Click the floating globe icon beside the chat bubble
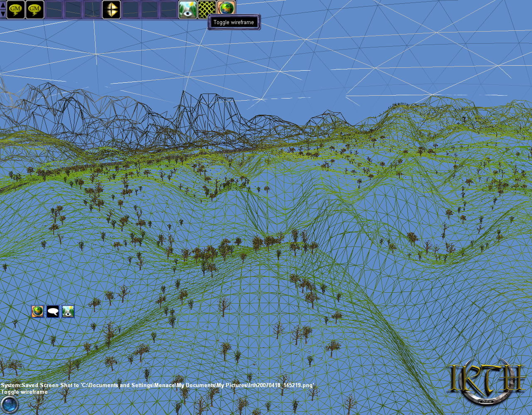Image resolution: width=532 pixels, height=415 pixels. (38, 311)
